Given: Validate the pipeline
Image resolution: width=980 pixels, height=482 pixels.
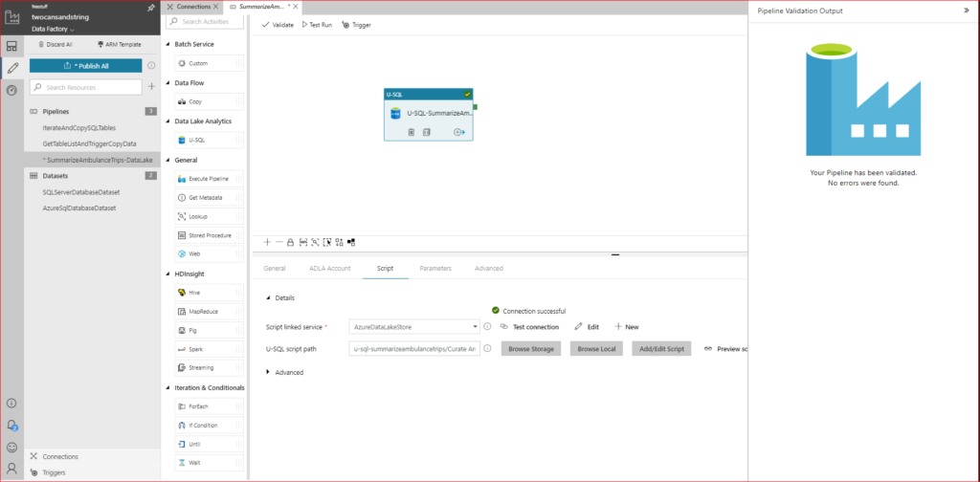Looking at the screenshot, I should point(278,25).
